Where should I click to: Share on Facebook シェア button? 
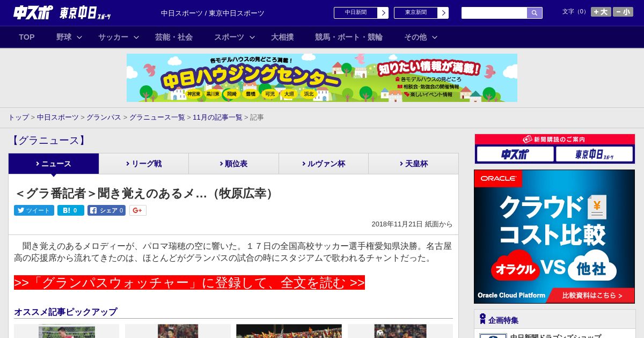107,210
